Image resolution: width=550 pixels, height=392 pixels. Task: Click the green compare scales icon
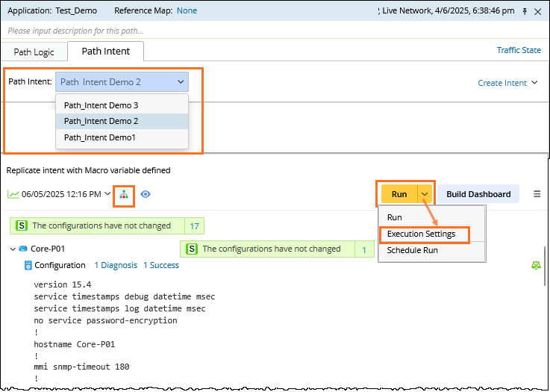[x=536, y=265]
